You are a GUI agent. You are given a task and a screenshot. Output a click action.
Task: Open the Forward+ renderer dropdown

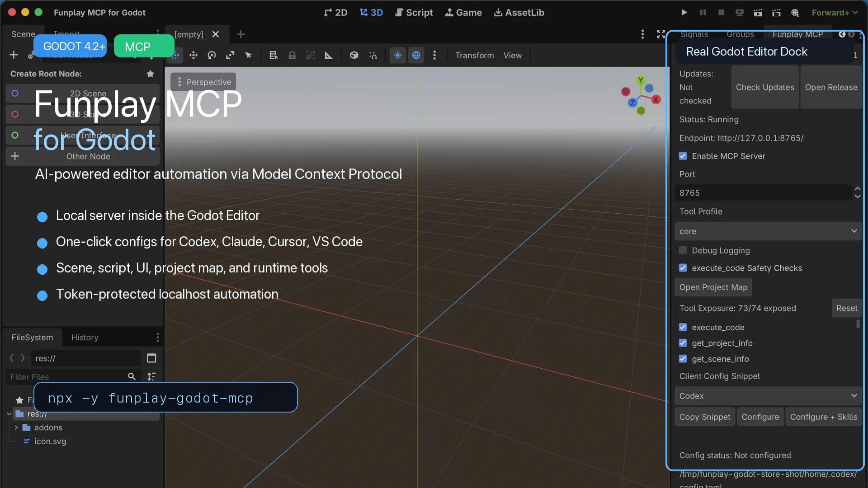click(835, 13)
